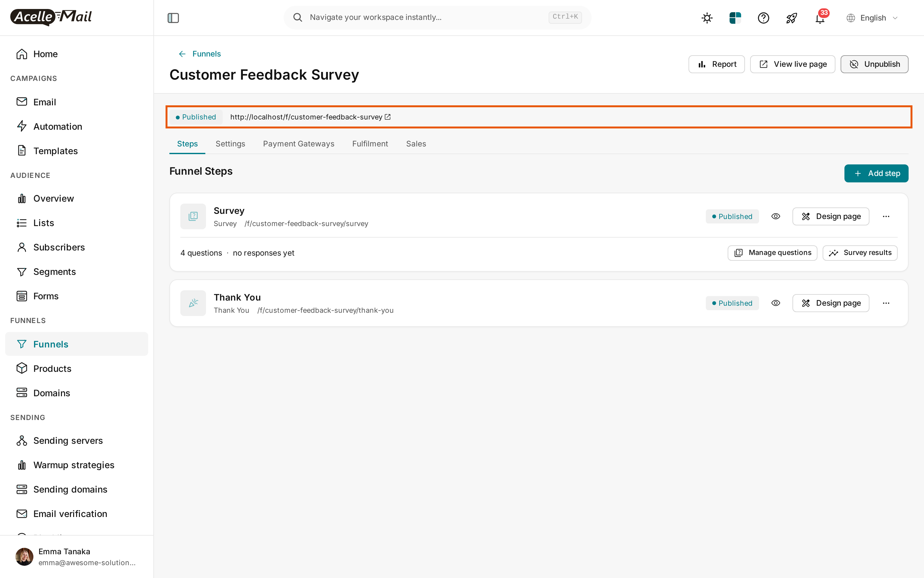Preview Survey step with eye icon
This screenshot has width=924, height=578.
pyautogui.click(x=775, y=216)
